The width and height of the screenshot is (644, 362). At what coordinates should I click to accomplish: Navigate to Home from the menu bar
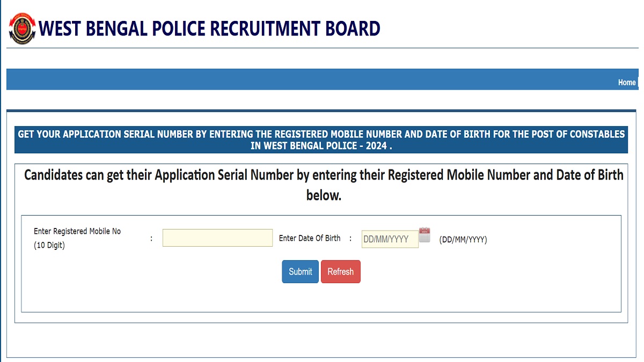coord(626,83)
